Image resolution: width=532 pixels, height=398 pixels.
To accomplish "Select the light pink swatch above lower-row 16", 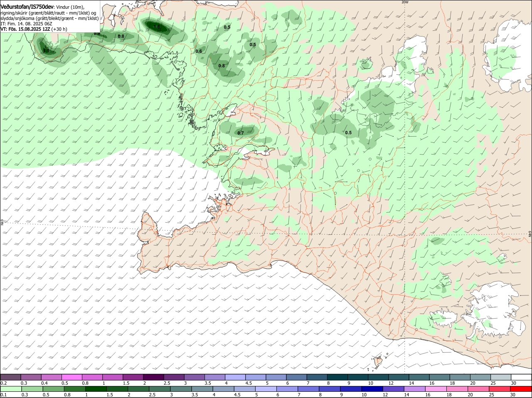I will pos(436,389).
